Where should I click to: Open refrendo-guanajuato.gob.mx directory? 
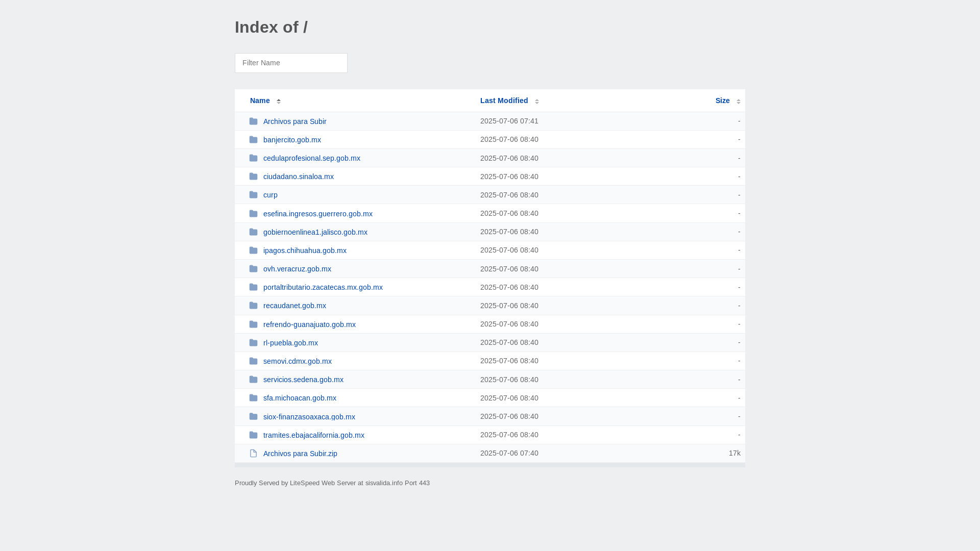[x=309, y=324]
